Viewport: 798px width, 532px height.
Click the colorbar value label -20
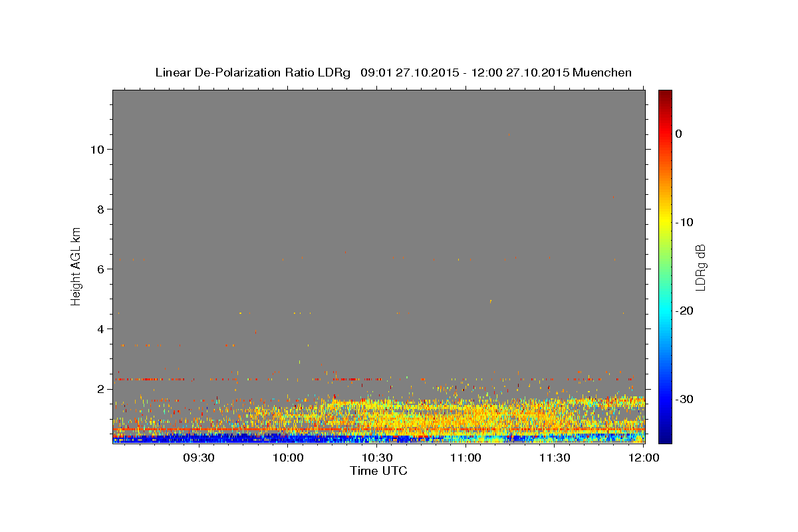click(x=685, y=311)
